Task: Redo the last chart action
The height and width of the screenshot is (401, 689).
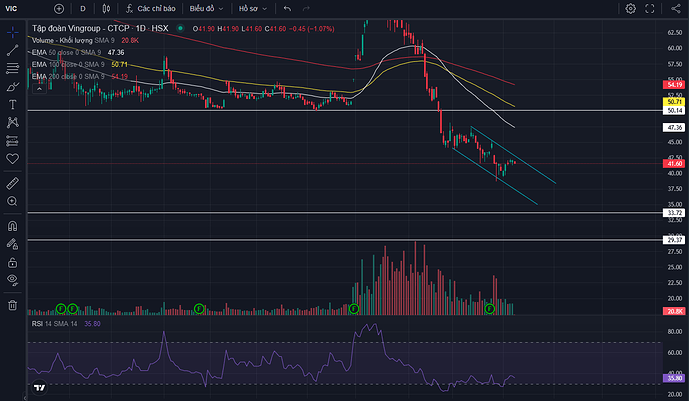Action: [x=306, y=8]
